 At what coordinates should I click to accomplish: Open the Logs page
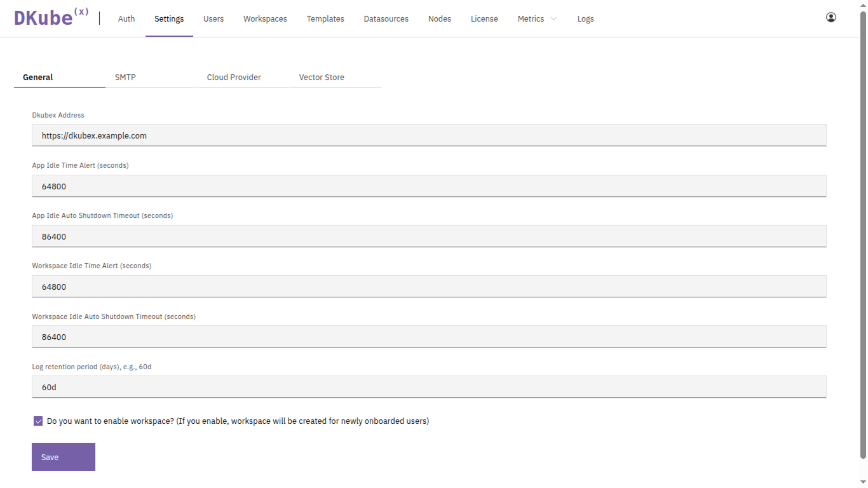click(585, 19)
